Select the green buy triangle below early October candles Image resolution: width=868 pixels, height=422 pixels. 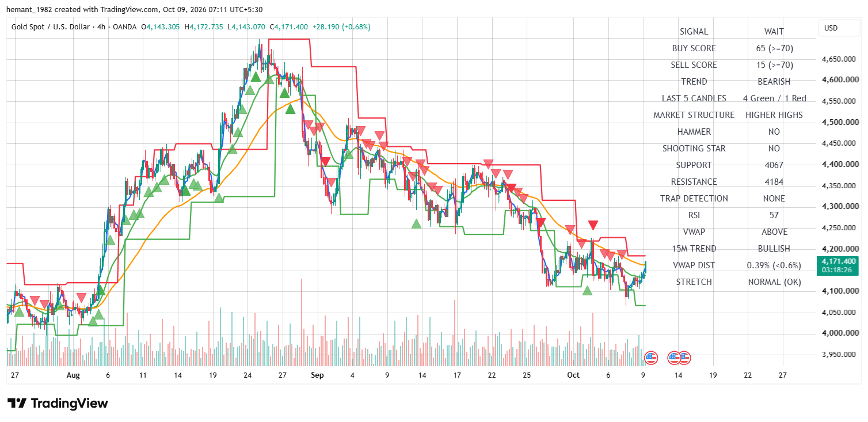coord(587,290)
